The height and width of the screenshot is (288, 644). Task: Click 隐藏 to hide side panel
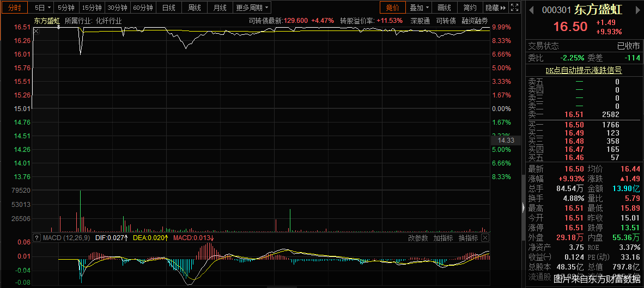tap(496, 8)
